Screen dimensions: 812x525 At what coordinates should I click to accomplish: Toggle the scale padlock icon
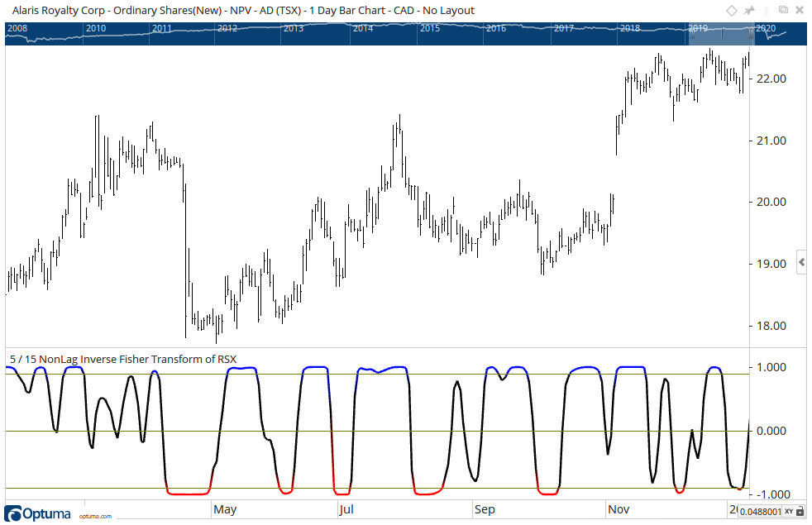point(800,512)
